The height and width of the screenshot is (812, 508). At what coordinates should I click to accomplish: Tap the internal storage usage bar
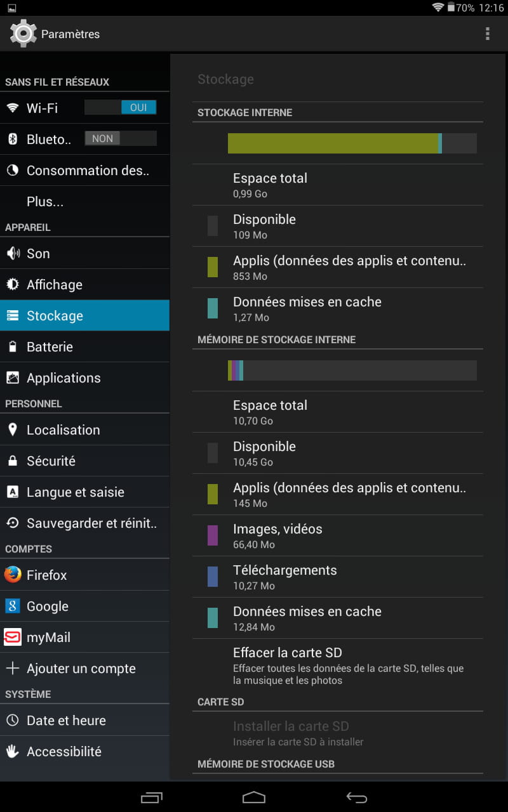tap(352, 143)
